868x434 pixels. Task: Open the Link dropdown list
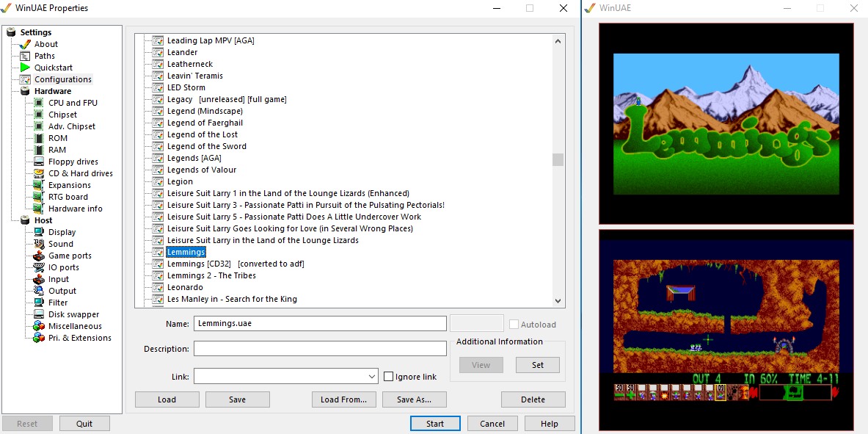(370, 377)
